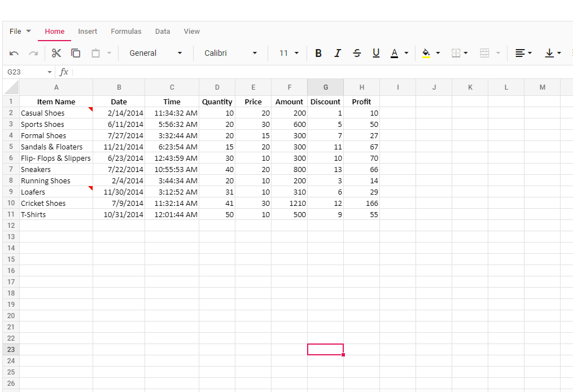Viewport: 573px width, 392px height.
Task: Open the File menu
Action: click(x=20, y=32)
